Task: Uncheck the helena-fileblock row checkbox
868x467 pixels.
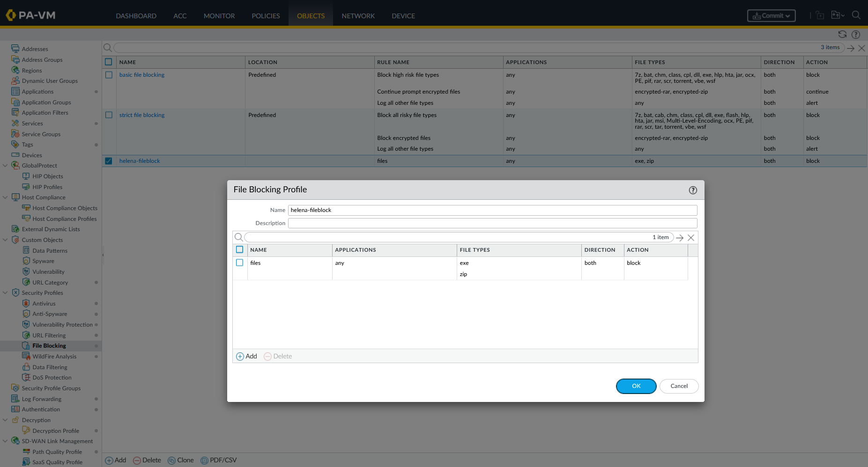Action: (x=109, y=161)
